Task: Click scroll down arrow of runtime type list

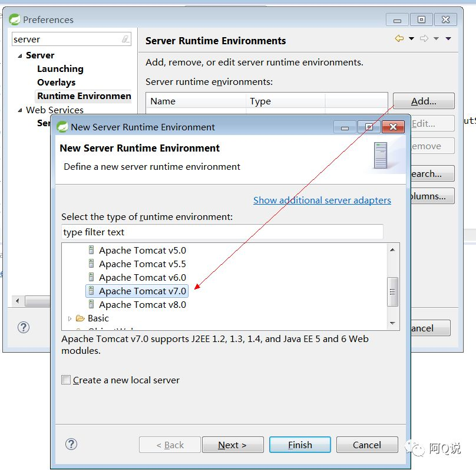Action: point(392,323)
